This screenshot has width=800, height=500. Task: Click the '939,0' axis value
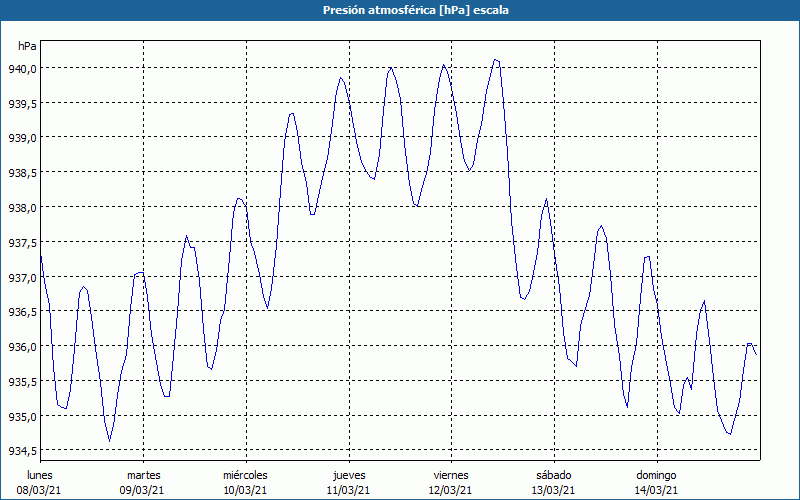(x=22, y=138)
